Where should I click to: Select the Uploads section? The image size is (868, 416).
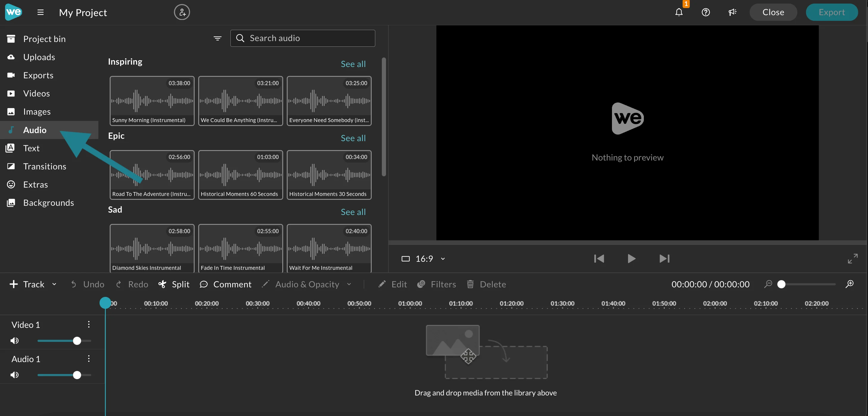point(39,57)
